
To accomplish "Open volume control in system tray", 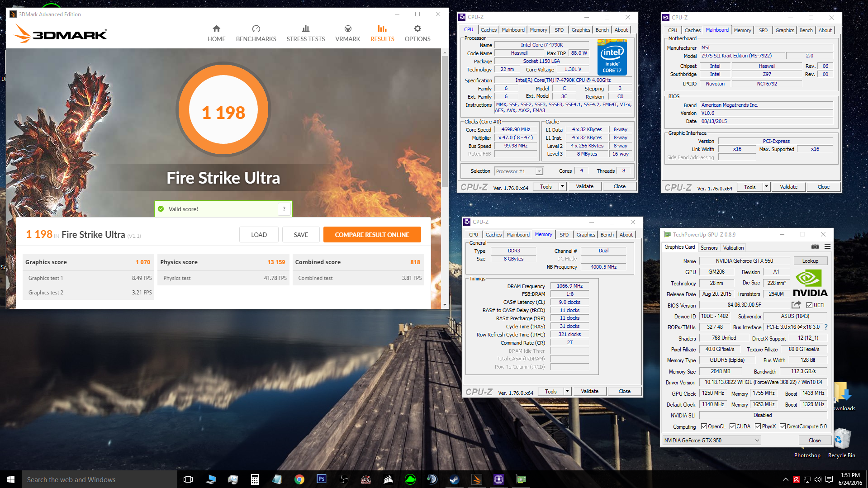I will (x=818, y=479).
